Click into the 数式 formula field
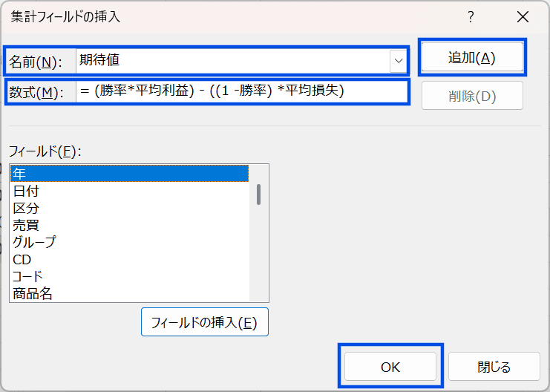This screenshot has width=550, height=392. click(x=241, y=91)
